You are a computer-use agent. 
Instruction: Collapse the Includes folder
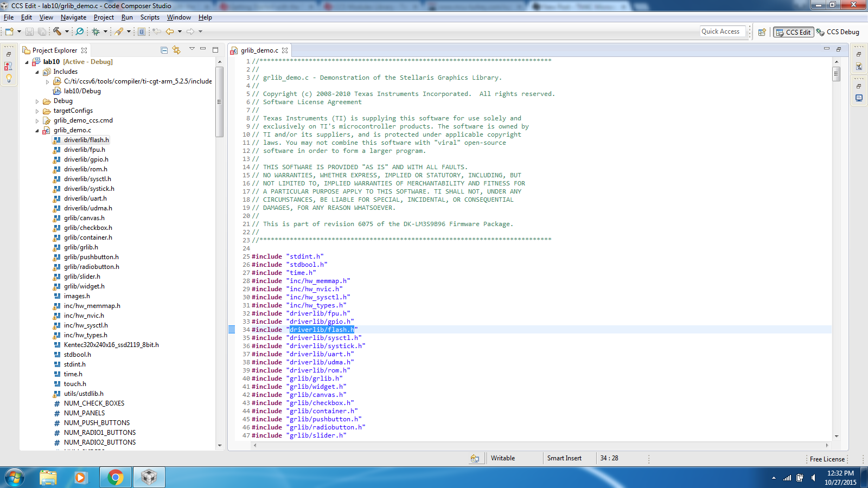[37, 72]
